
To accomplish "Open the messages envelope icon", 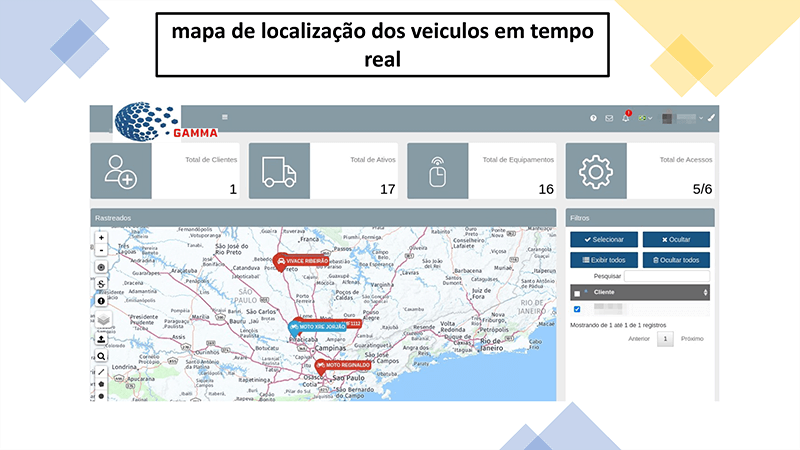I will pos(609,118).
